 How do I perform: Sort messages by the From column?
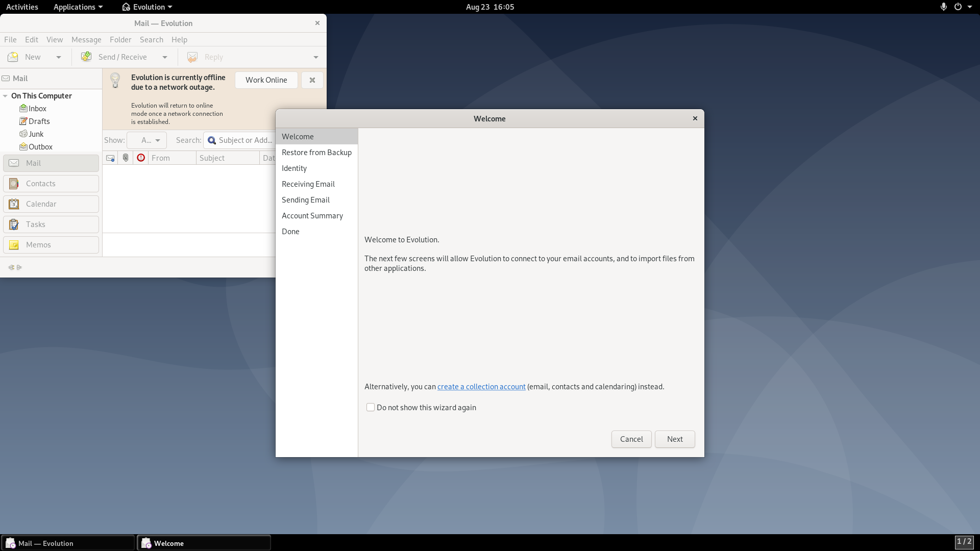click(x=172, y=158)
